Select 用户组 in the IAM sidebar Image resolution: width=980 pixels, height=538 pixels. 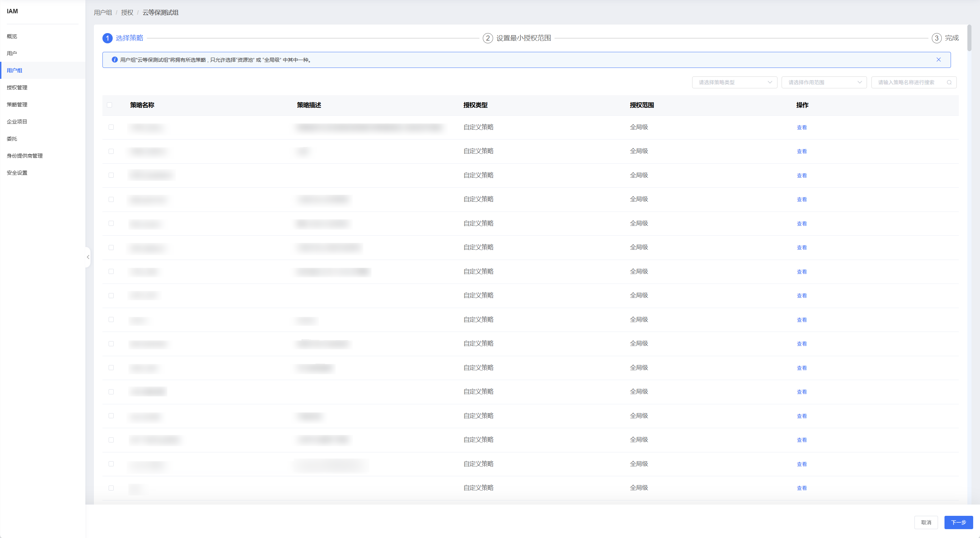click(43, 70)
